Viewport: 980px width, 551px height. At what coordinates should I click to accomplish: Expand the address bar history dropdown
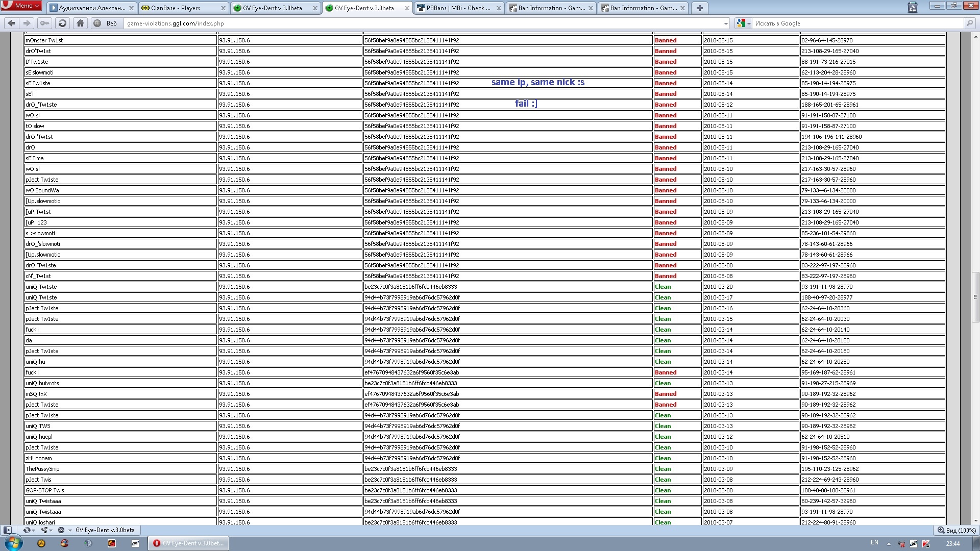[725, 23]
